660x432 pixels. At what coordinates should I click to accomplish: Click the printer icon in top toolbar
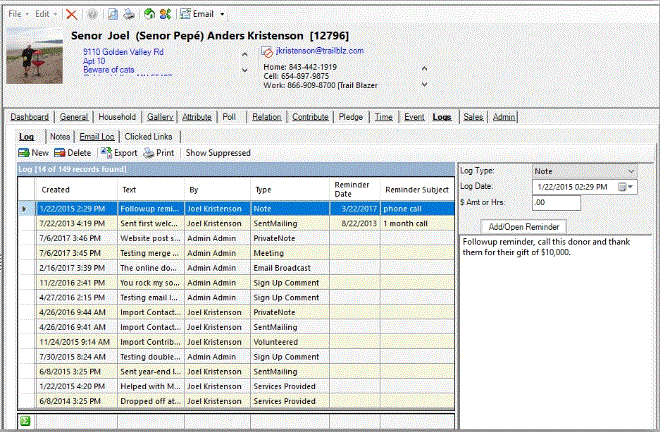pyautogui.click(x=129, y=14)
